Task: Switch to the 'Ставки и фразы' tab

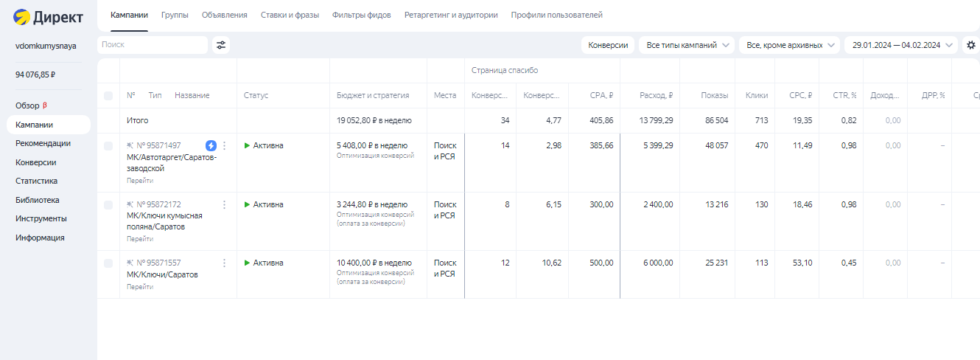Action: click(290, 15)
